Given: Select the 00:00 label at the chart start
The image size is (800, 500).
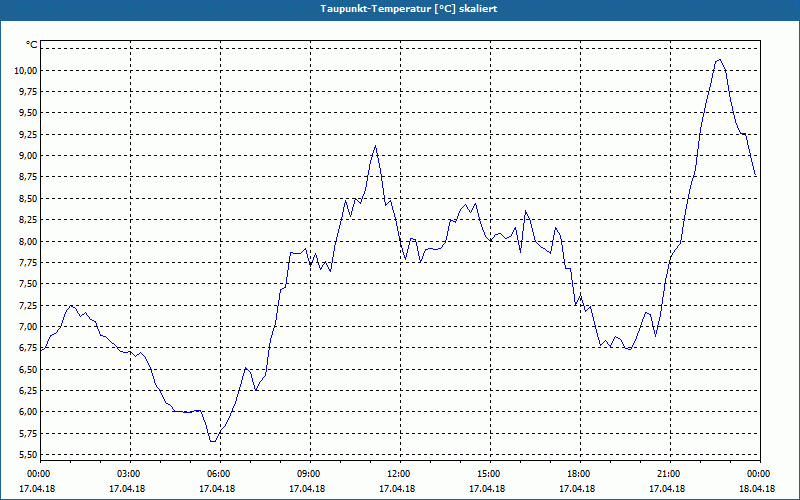Looking at the screenshot, I should click(40, 474).
